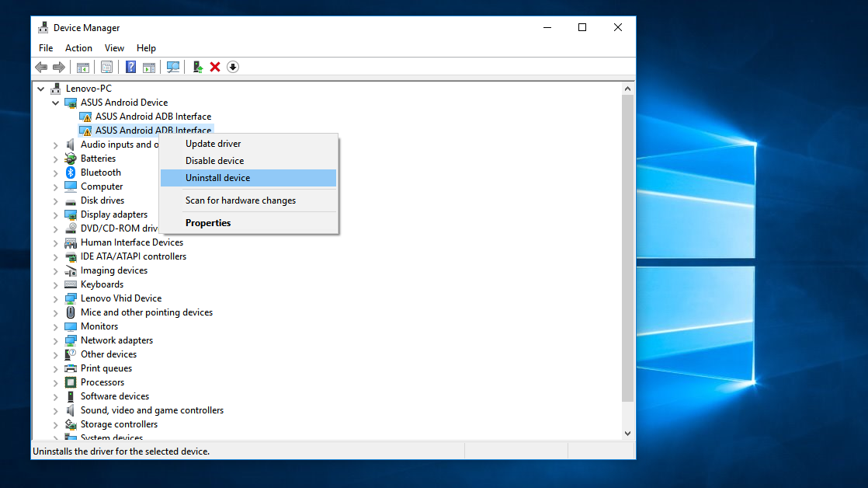
Task: Expand the Bluetooth category
Action: pyautogui.click(x=54, y=172)
